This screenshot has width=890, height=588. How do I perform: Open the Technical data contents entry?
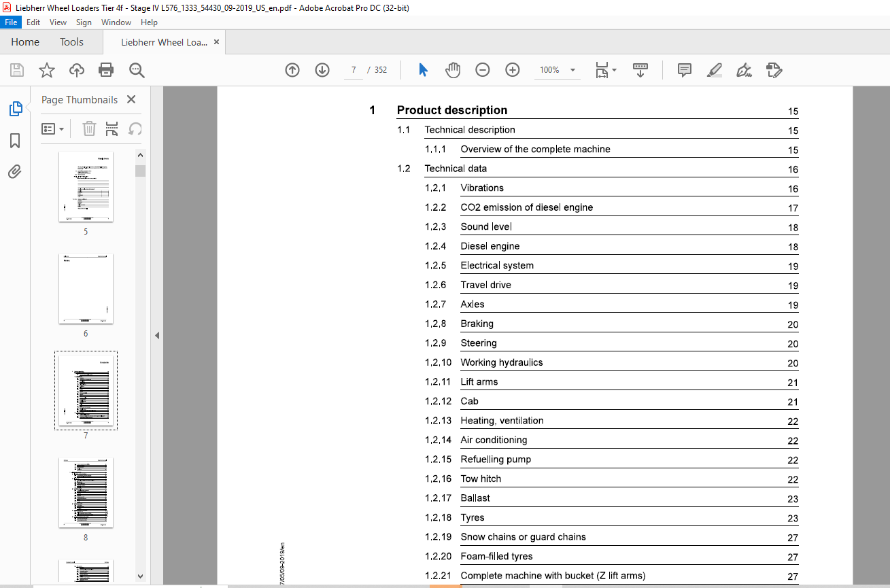[456, 169]
